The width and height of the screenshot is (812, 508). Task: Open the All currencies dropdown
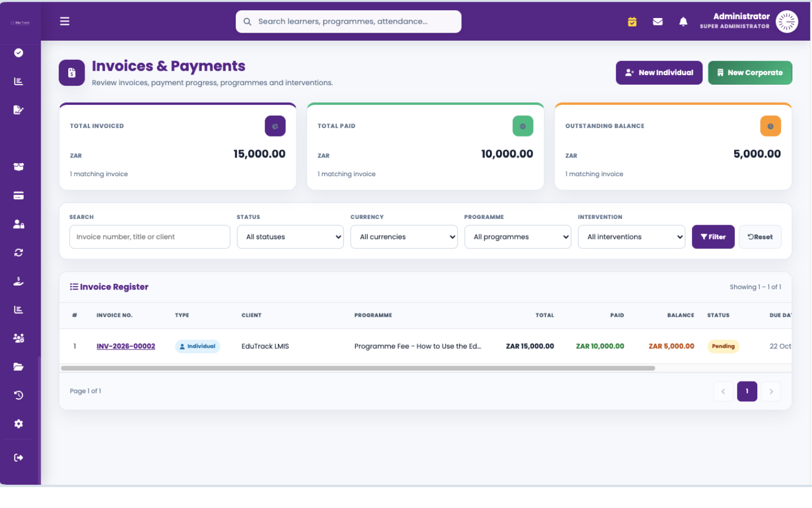tap(404, 237)
